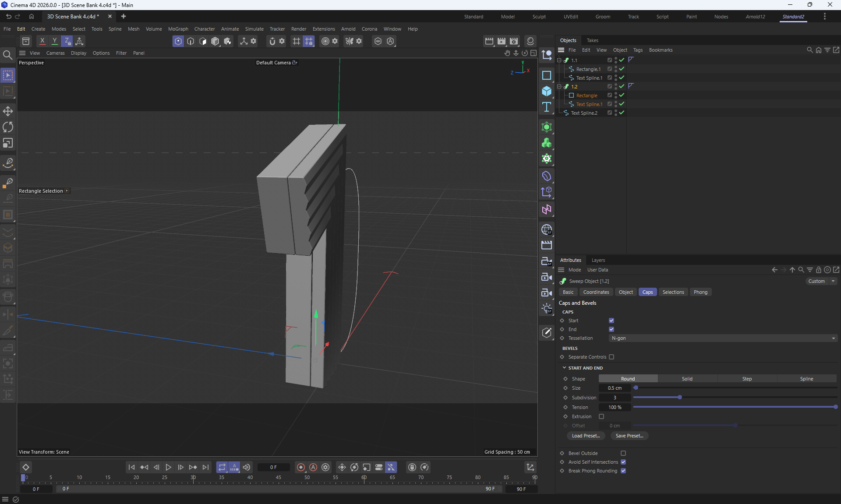Select the Rotate tool
The height and width of the screenshot is (504, 841).
[8, 127]
